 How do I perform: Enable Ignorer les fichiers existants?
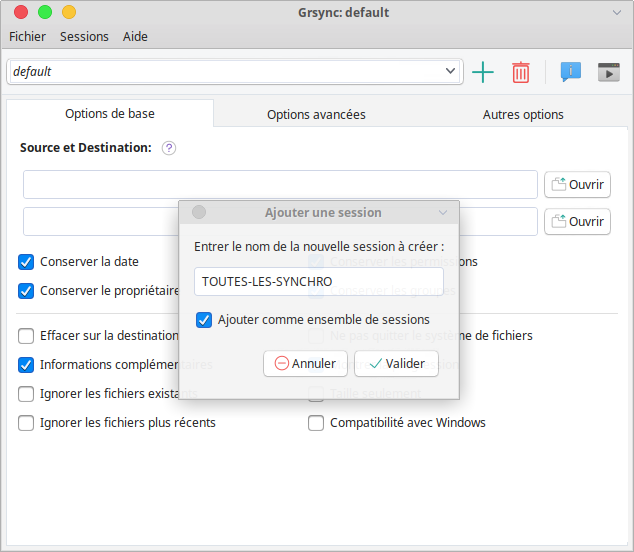pos(26,394)
